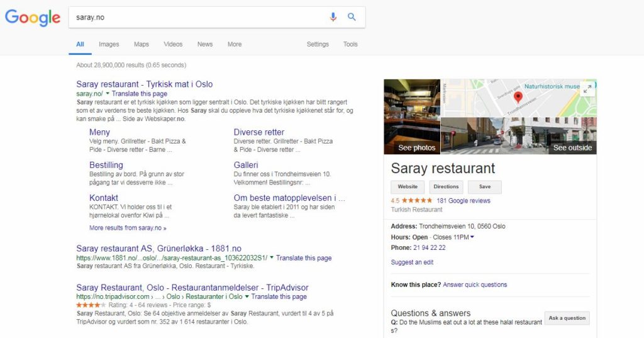Click the red location pin on map
This screenshot has width=644, height=338.
pyautogui.click(x=518, y=97)
